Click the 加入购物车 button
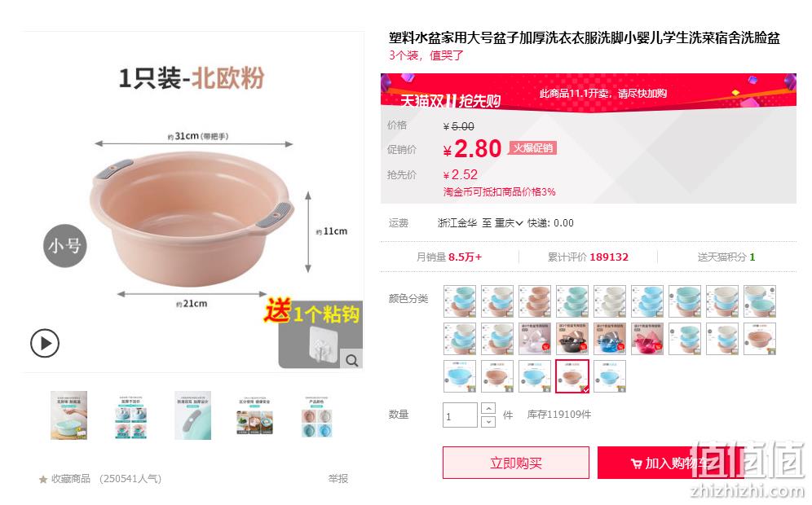Screen dimensions: 812x505 click(671, 463)
